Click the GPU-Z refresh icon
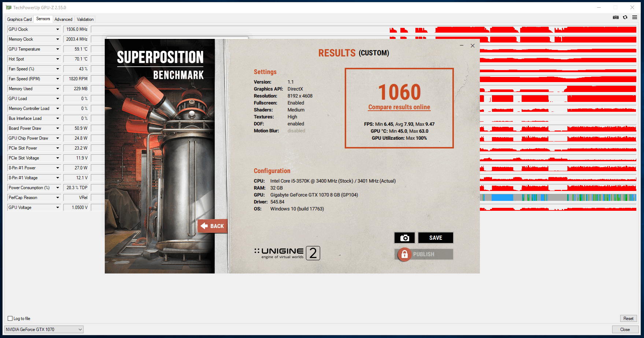The height and width of the screenshot is (338, 644). 625,17
